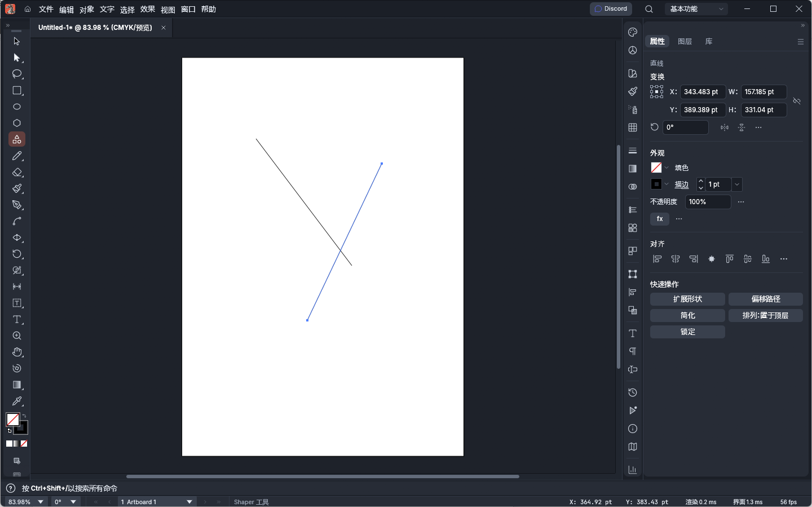The width and height of the screenshot is (812, 507).
Task: Select the Pen tool
Action: [17, 205]
